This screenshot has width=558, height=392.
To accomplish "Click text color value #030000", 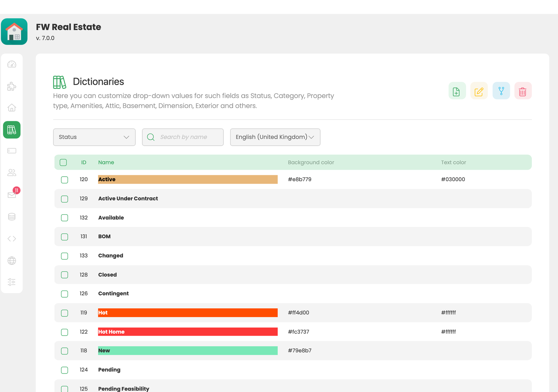I will (x=453, y=179).
